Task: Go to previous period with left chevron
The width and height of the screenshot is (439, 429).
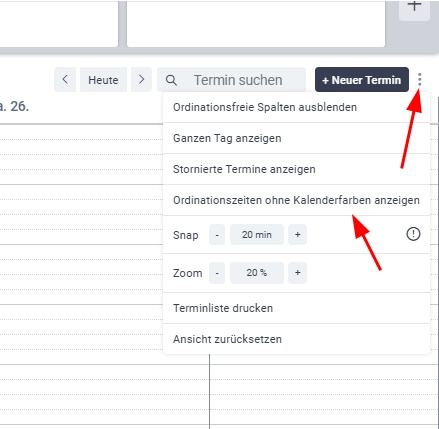Action: [65, 80]
